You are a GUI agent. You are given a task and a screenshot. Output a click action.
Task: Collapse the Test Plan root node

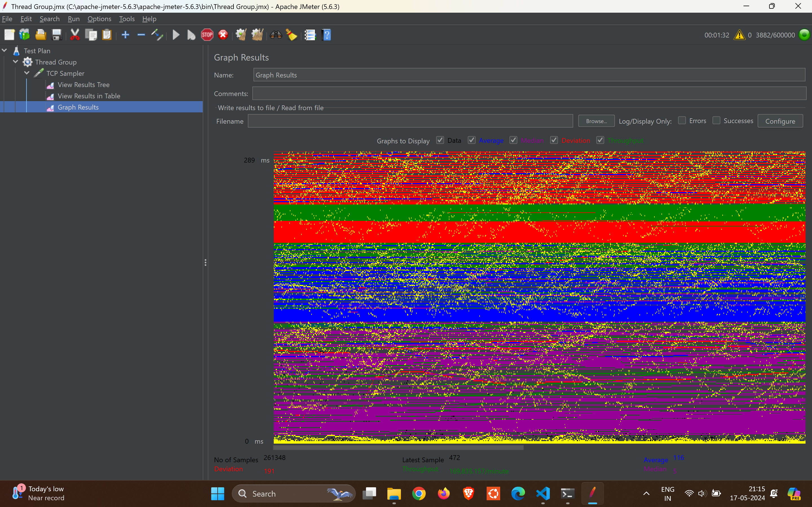pos(5,51)
